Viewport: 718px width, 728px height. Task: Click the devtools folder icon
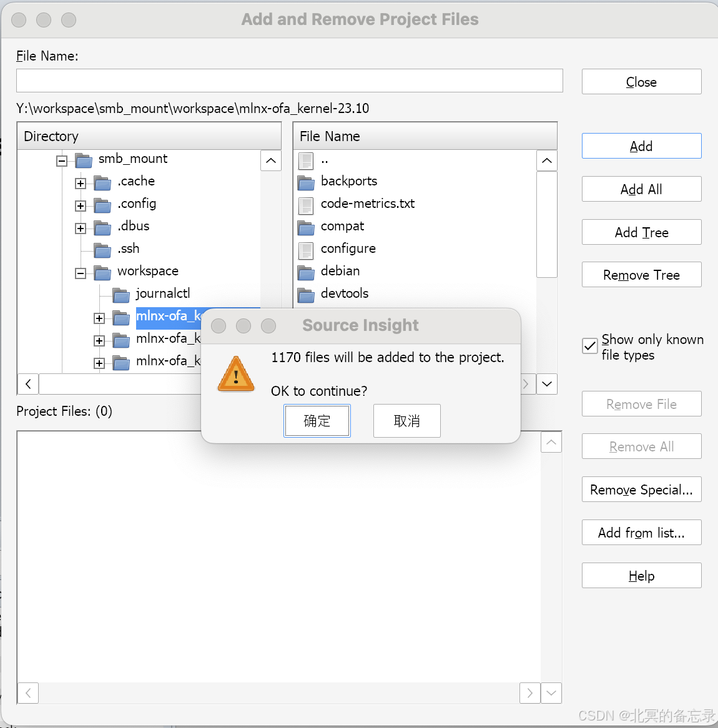pos(306,295)
